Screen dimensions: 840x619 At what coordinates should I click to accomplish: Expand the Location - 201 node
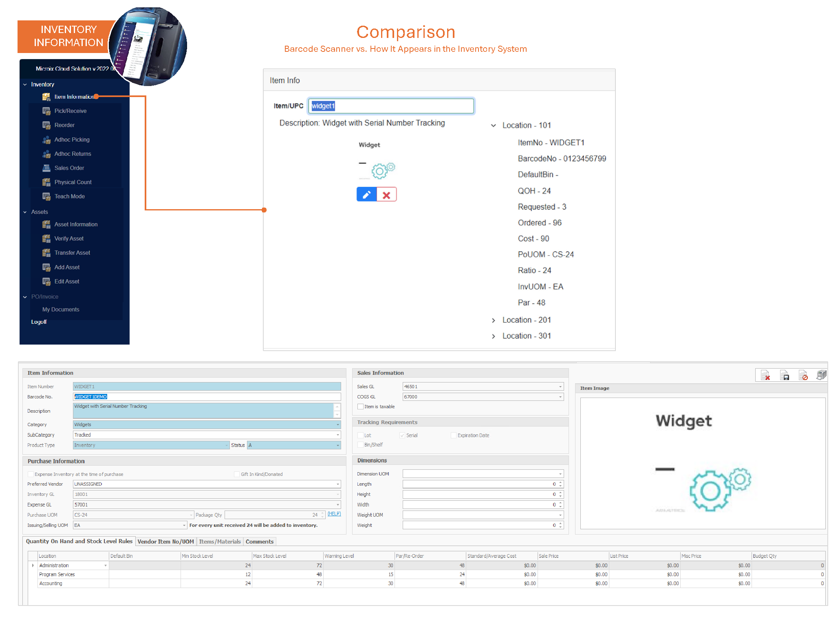pyautogui.click(x=493, y=321)
